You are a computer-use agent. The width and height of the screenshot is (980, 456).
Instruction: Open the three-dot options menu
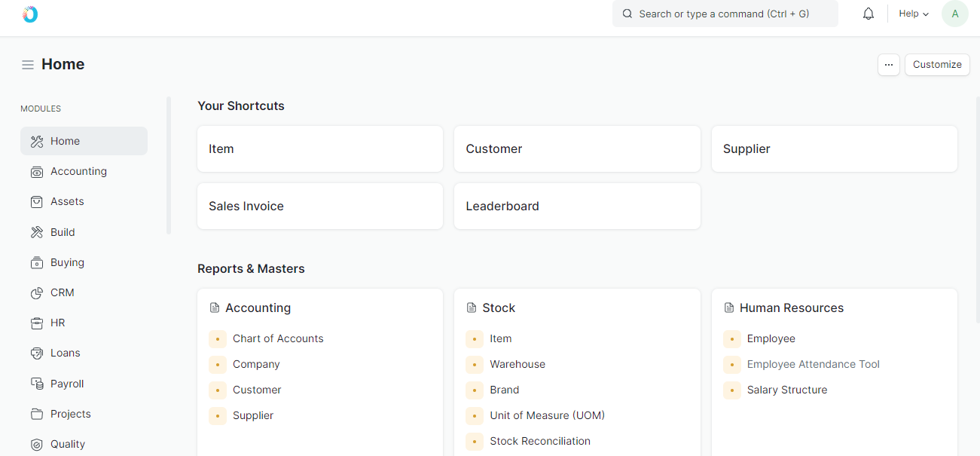[889, 65]
